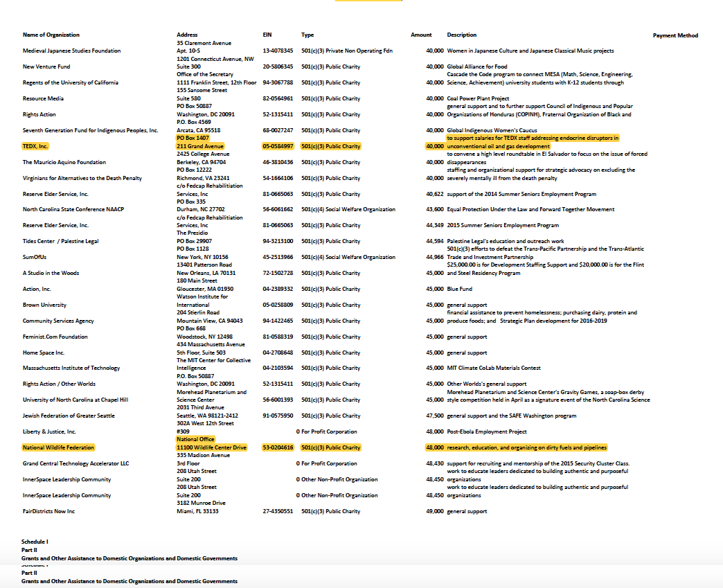Click EIN value "27-4350551"
Image resolution: width=723 pixels, height=588 pixels.
click(278, 511)
